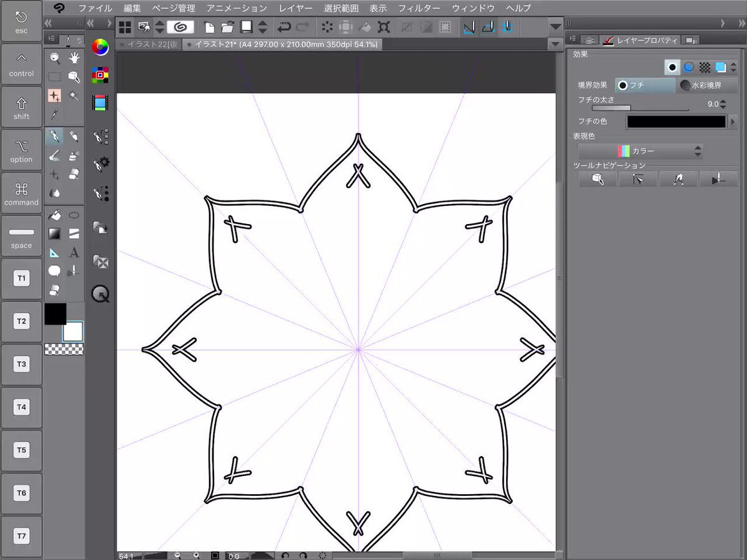Toggle Snap to ruler
This screenshot has width=747, height=560.
[x=469, y=27]
